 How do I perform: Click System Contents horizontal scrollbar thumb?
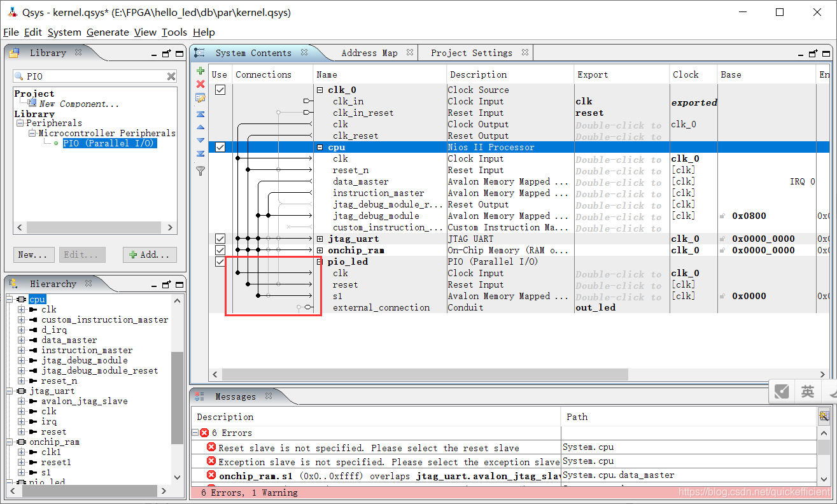tap(425, 374)
